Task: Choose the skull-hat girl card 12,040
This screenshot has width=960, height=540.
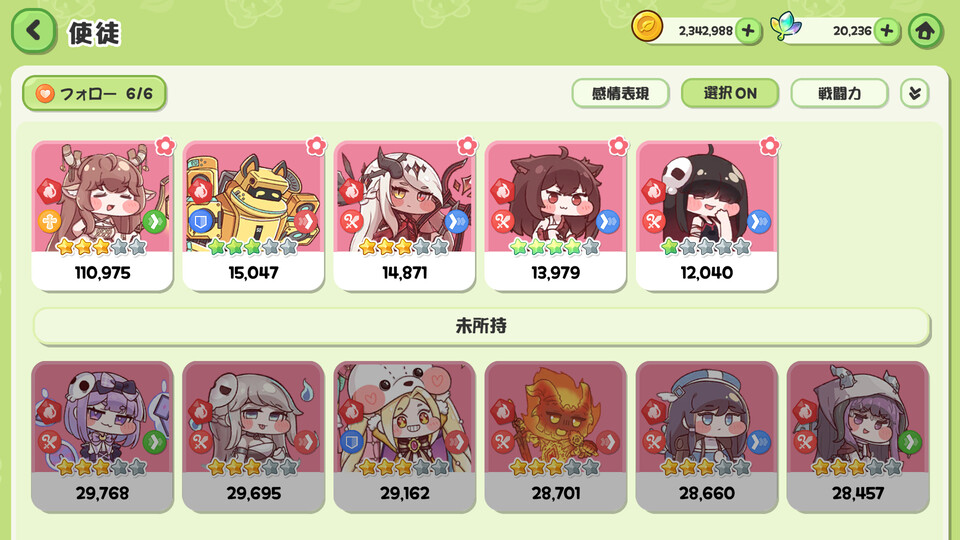Action: (707, 216)
